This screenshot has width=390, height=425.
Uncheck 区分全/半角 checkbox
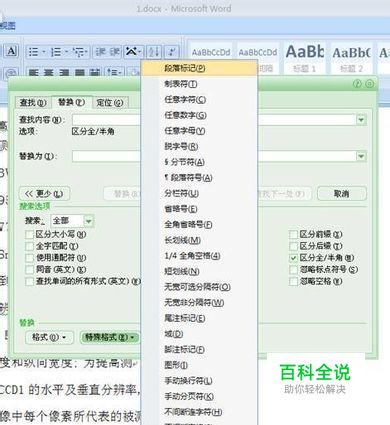coord(293,258)
